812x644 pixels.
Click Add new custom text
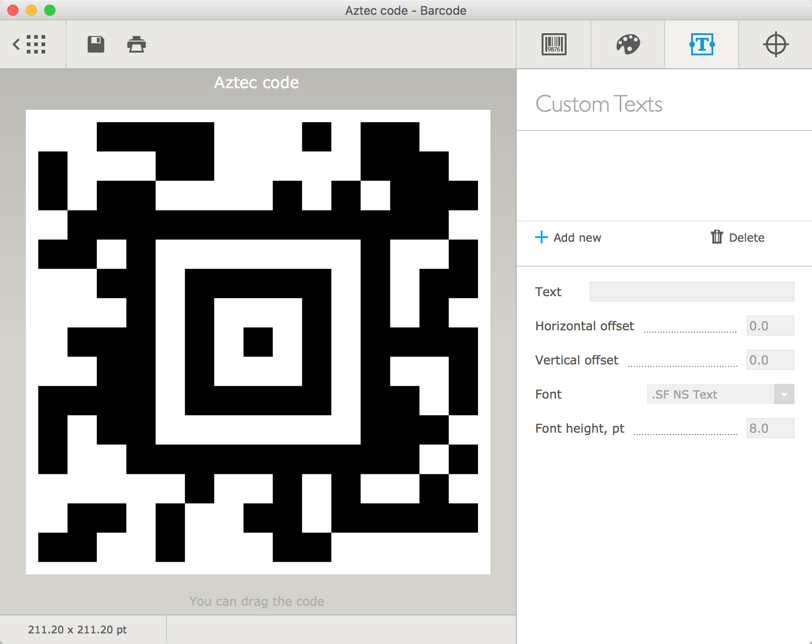click(x=568, y=238)
